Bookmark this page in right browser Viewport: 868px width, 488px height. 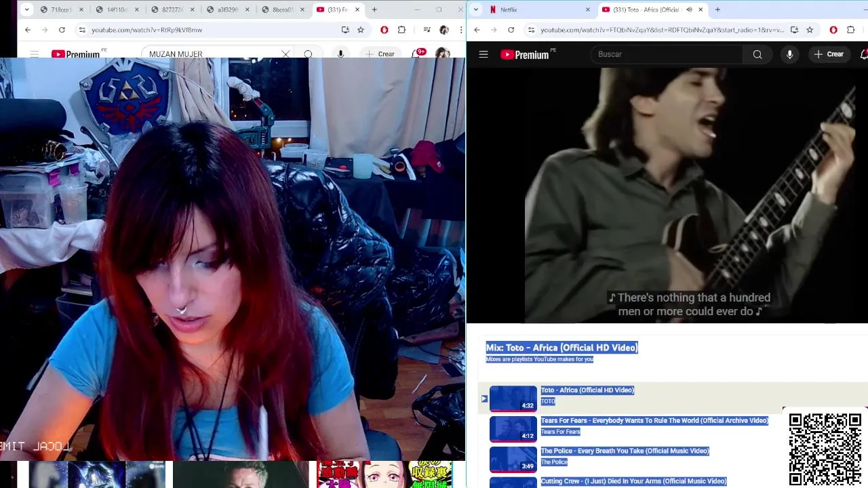point(810,30)
